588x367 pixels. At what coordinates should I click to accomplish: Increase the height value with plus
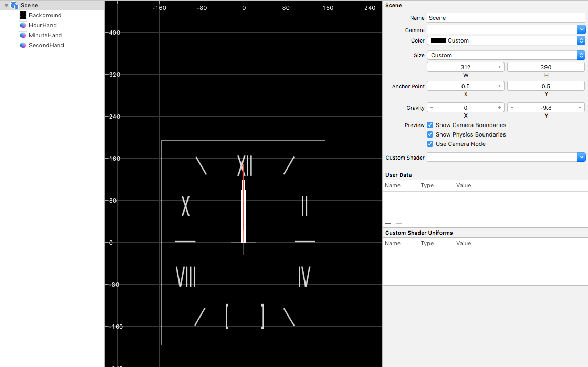tap(580, 67)
